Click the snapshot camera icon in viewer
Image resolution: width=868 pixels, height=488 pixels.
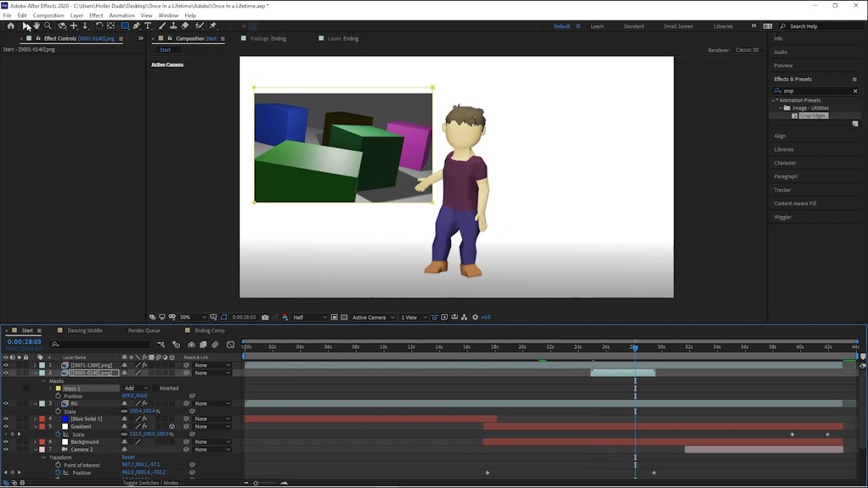[265, 317]
